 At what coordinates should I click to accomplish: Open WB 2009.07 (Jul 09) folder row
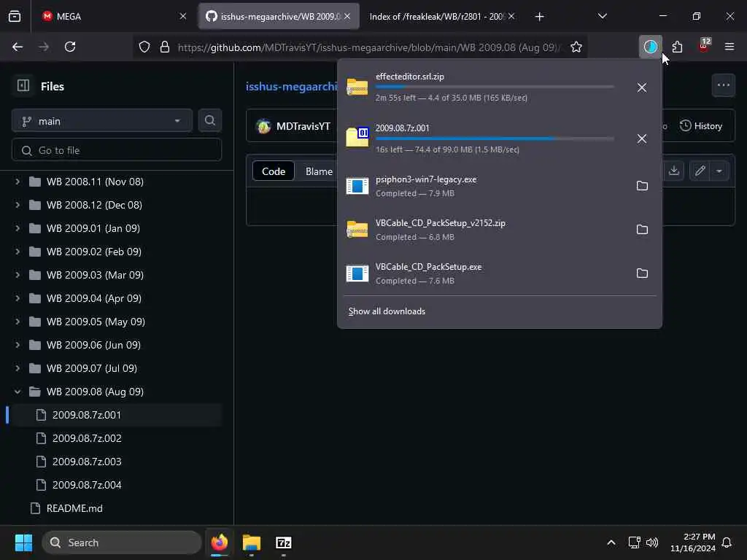click(x=116, y=368)
